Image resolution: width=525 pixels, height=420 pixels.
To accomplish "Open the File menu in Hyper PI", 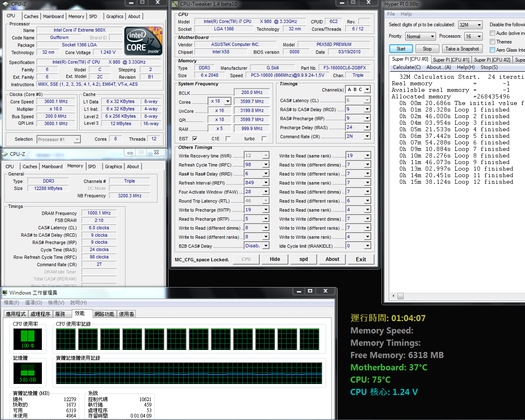I will pyautogui.click(x=391, y=14).
